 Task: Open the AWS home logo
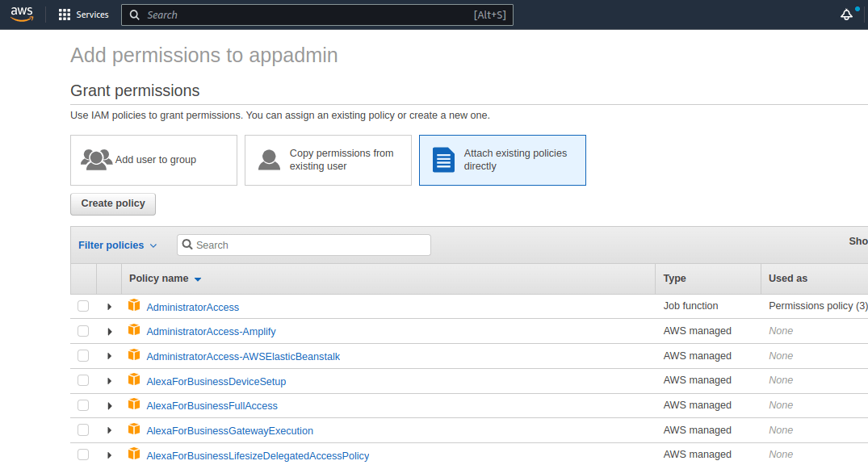[x=22, y=15]
